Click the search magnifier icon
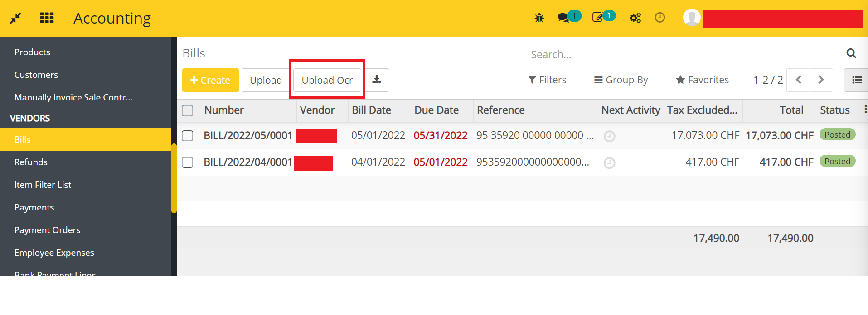The width and height of the screenshot is (868, 315). [x=851, y=54]
